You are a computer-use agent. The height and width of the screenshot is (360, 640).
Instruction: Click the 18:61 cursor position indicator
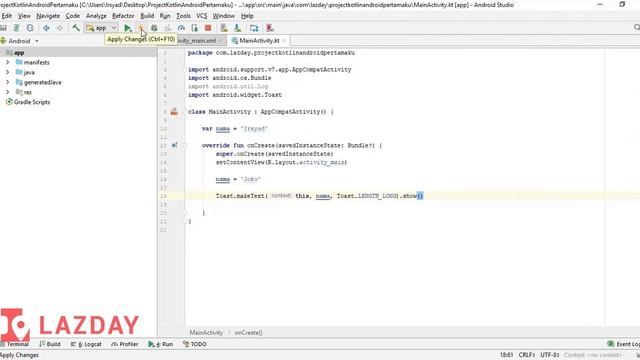click(506, 355)
